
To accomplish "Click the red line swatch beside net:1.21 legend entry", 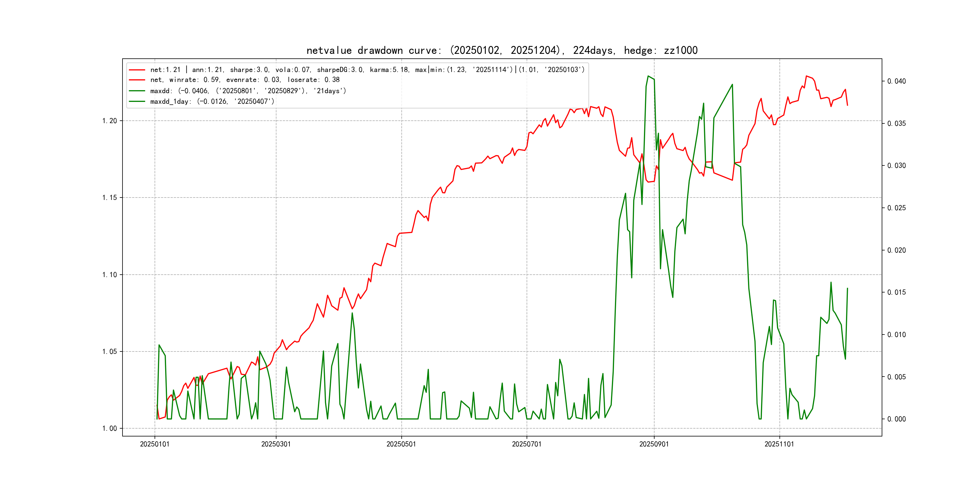I will (x=137, y=70).
